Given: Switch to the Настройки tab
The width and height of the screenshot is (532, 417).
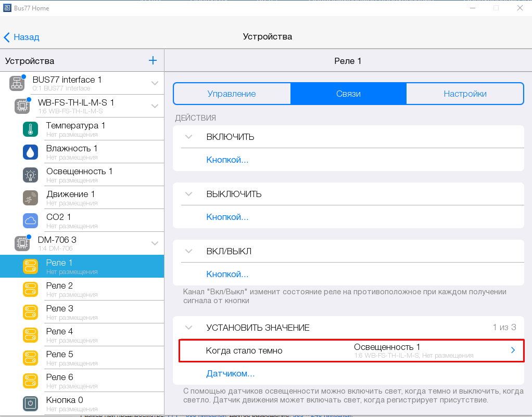Looking at the screenshot, I should click(x=465, y=94).
